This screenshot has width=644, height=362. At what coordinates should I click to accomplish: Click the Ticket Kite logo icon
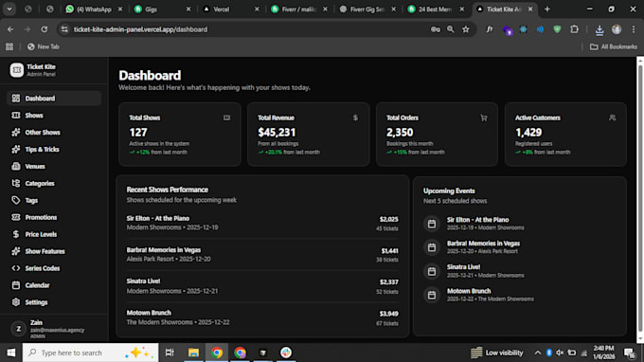pos(17,70)
